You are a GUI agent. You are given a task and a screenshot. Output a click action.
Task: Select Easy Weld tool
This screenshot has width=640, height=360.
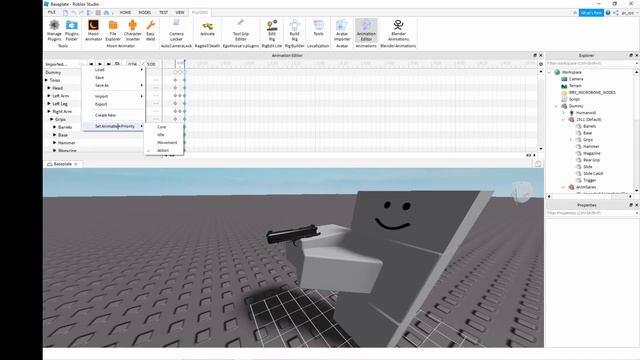coord(151,30)
